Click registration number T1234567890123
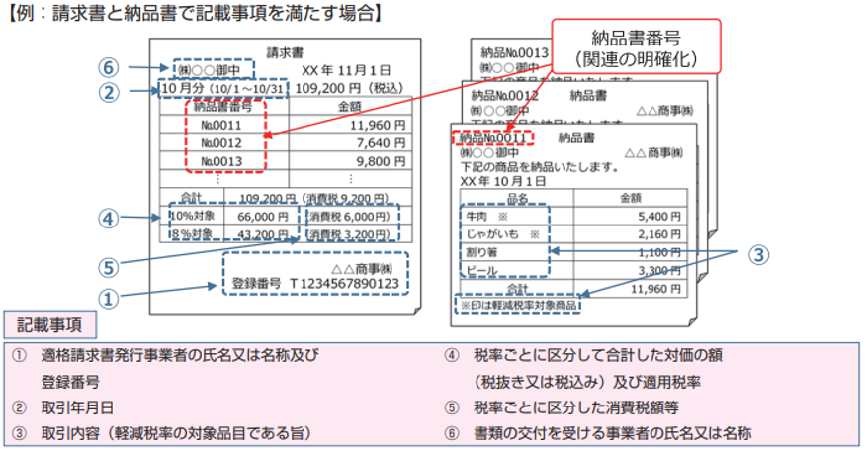Viewport: 868px width, 451px height. [316, 284]
